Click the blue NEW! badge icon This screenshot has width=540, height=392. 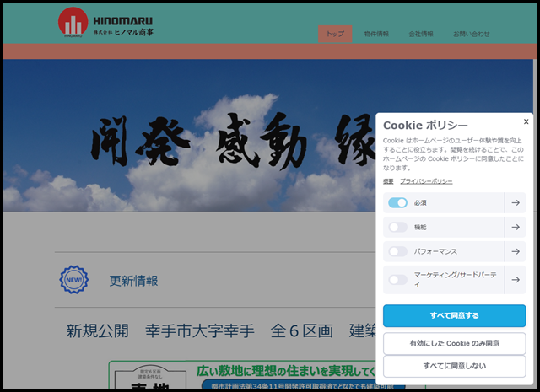(73, 280)
